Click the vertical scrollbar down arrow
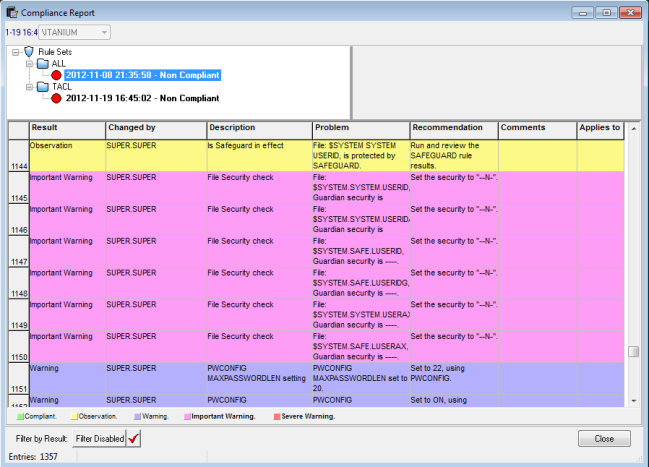 pos(633,400)
